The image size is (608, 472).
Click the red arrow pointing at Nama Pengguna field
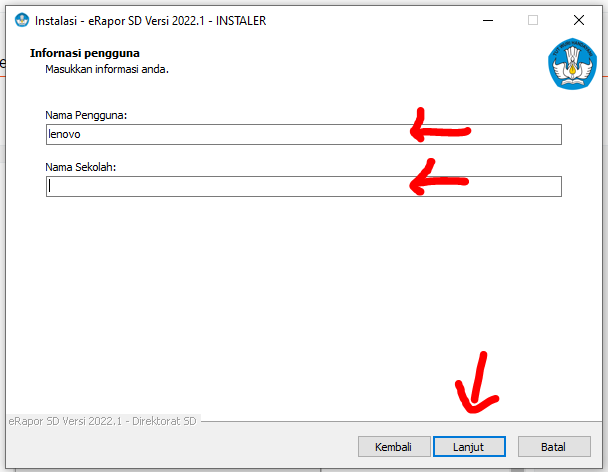pyautogui.click(x=440, y=125)
